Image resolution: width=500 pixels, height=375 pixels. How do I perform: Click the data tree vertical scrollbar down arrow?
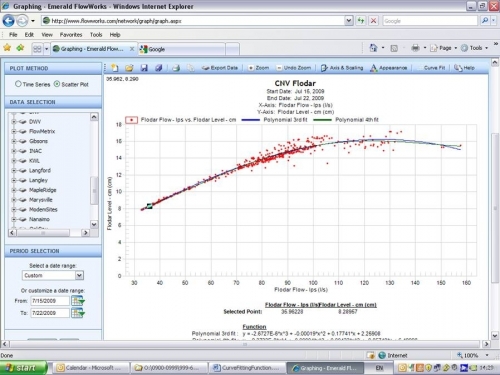pos(94,224)
